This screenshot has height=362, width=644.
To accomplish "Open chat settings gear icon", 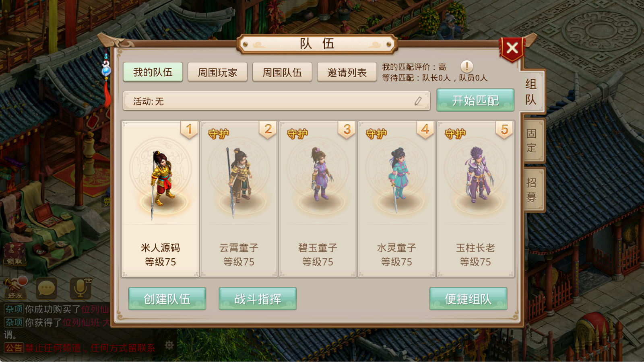I will (169, 346).
